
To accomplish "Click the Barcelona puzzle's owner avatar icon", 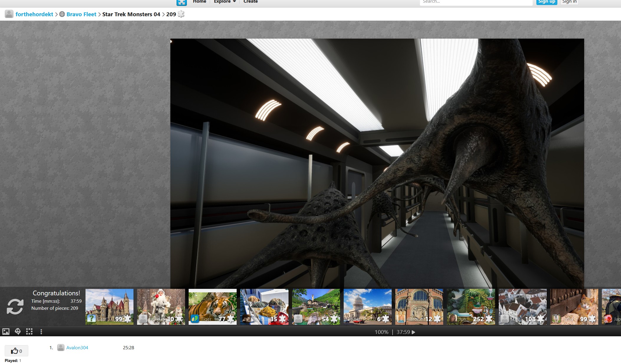I will [x=401, y=319].
